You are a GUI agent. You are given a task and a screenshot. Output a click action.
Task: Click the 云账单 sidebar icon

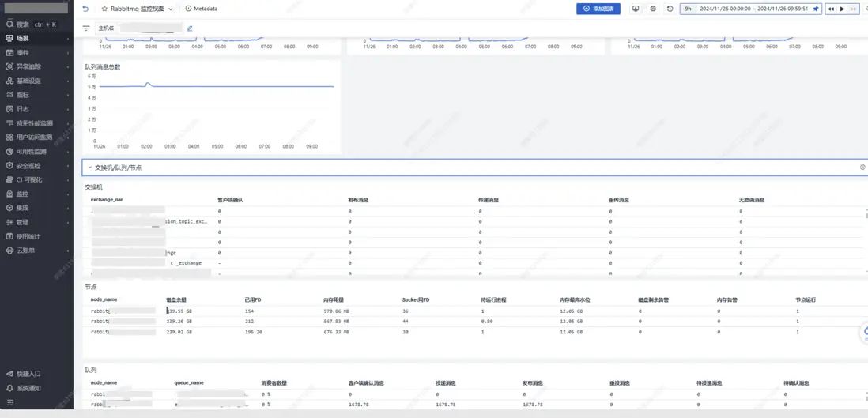(x=9, y=250)
